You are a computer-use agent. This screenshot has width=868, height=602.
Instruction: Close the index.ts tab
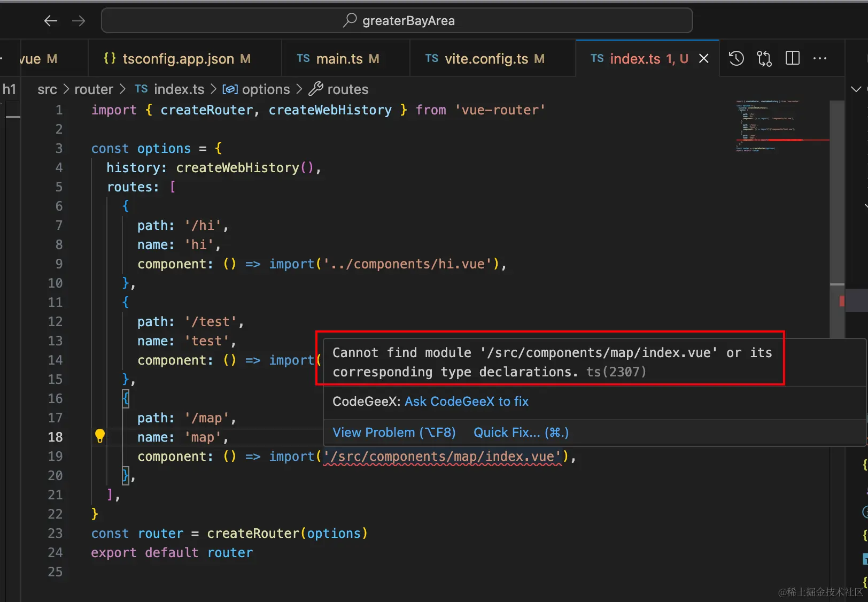704,58
